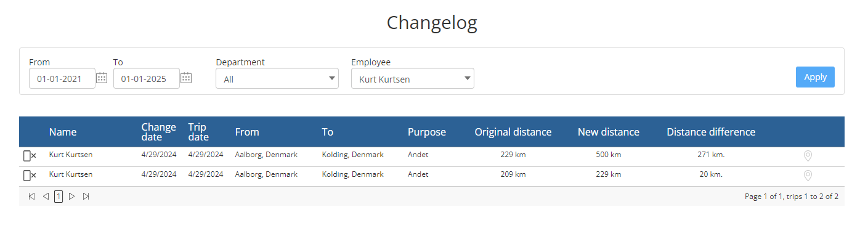Show map location for the 271 km row
This screenshot has width=868, height=236.
(x=808, y=156)
